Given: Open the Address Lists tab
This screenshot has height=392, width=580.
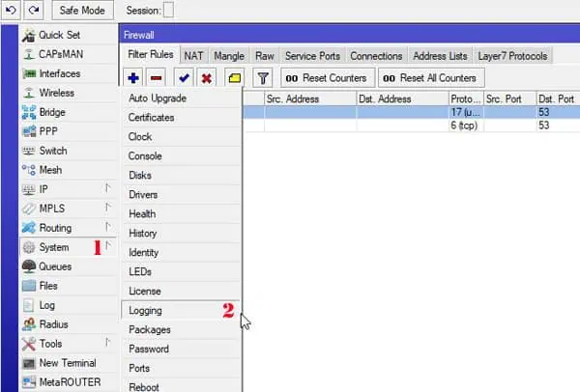Looking at the screenshot, I should point(440,56).
